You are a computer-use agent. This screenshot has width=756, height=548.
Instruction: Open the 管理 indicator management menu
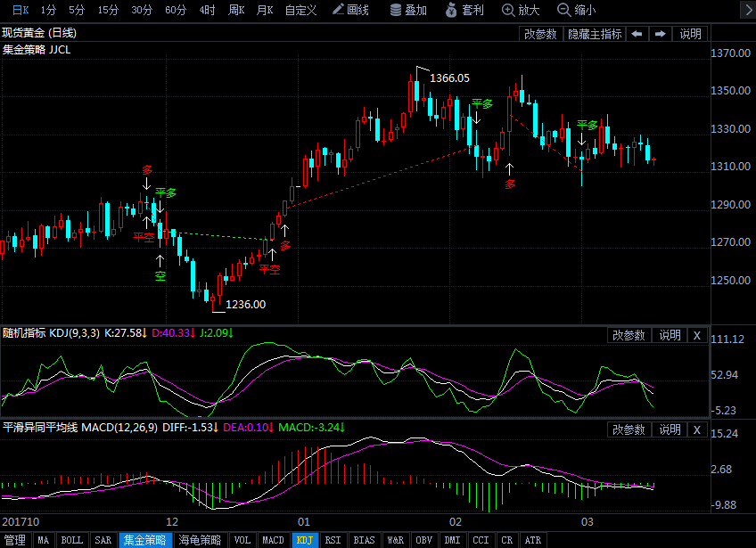15,540
